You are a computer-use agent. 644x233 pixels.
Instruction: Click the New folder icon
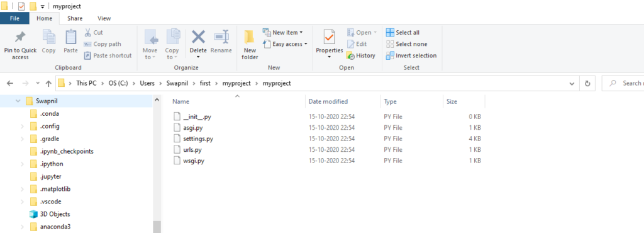tap(250, 37)
